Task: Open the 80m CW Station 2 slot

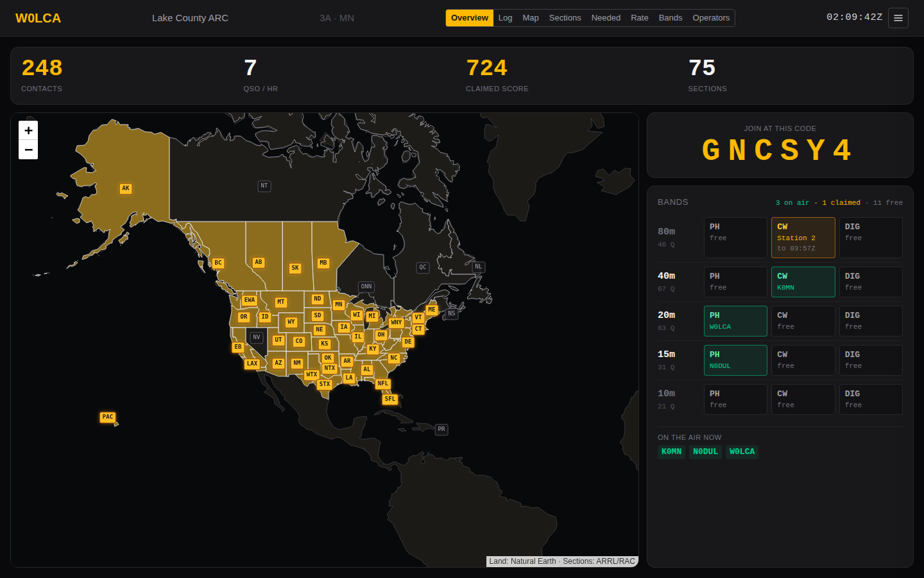Action: [x=803, y=238]
